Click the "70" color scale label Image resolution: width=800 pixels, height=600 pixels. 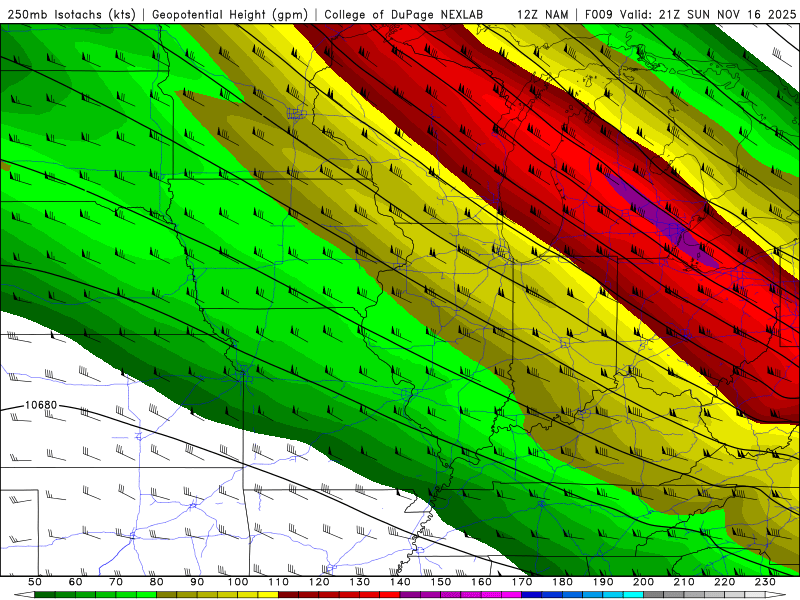pos(116,582)
